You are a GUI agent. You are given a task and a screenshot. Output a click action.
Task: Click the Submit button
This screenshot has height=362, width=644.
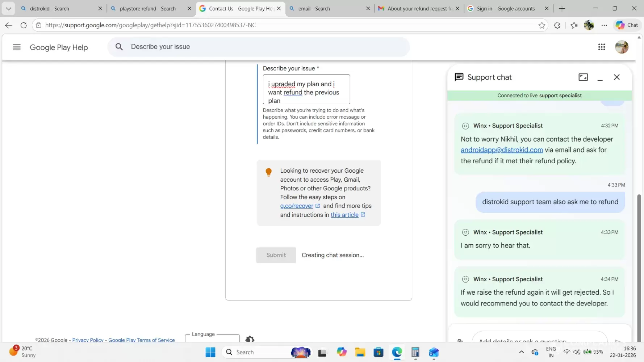coord(276,255)
